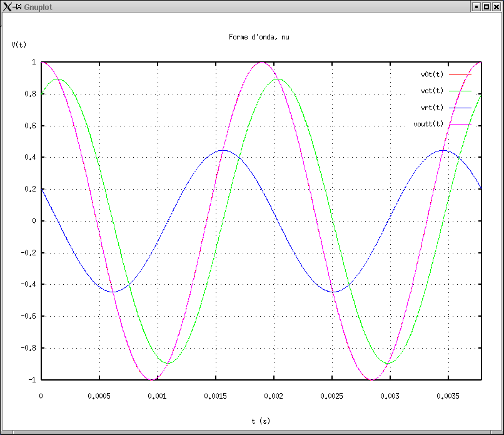The height and width of the screenshot is (435, 504).
Task: Click the blue curve's first peak
Action: click(223, 150)
